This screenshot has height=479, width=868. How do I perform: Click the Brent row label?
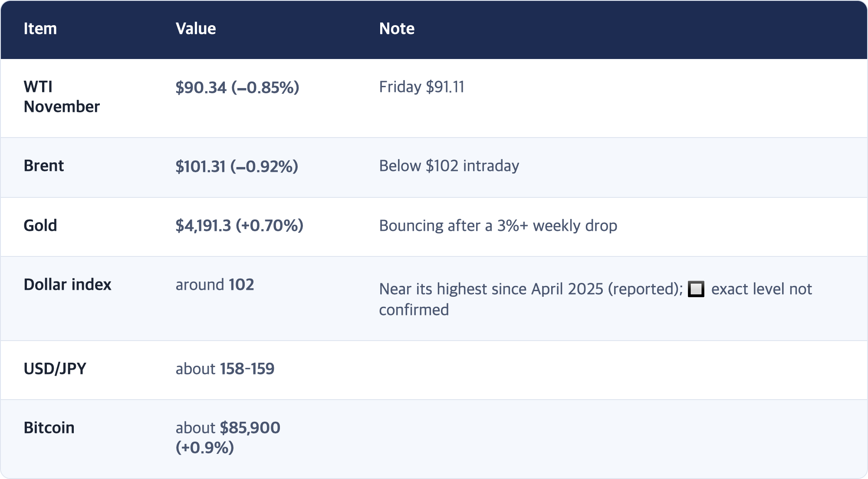[44, 166]
